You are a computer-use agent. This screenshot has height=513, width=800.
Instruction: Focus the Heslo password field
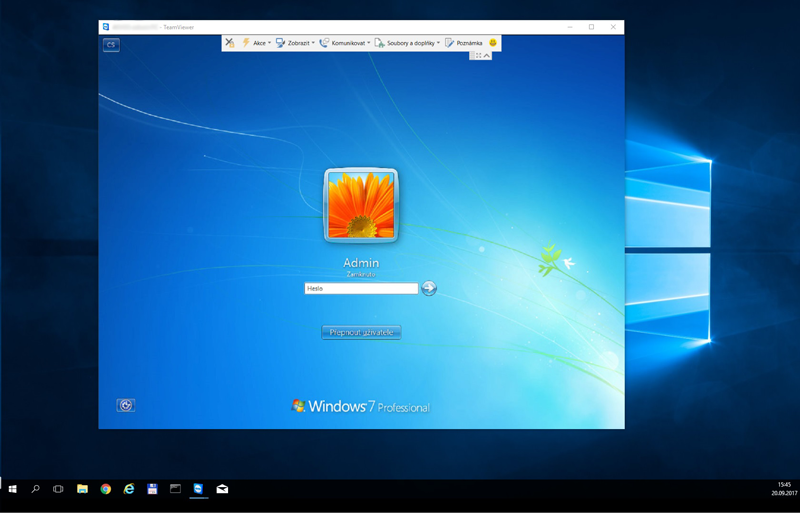click(361, 288)
